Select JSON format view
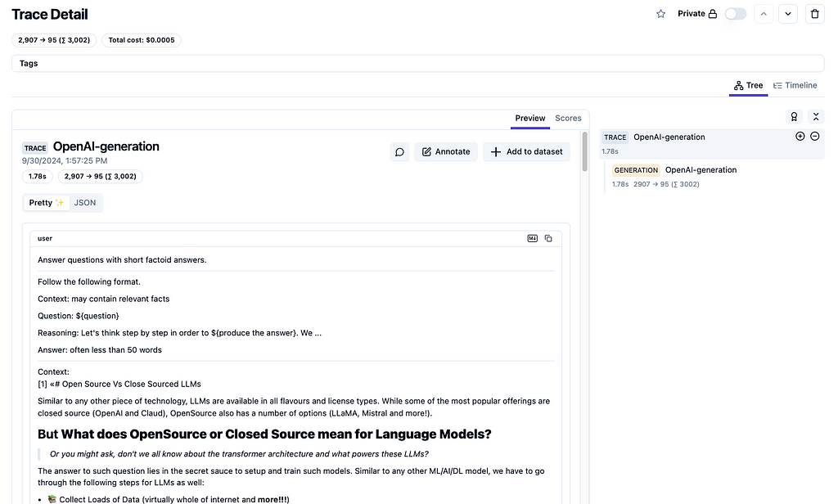The height and width of the screenshot is (504, 838). tap(85, 203)
